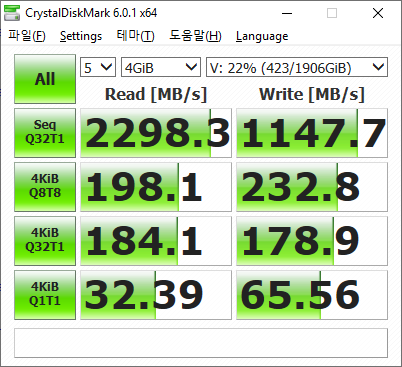Click the Write [MB/s] column header

coord(312,94)
